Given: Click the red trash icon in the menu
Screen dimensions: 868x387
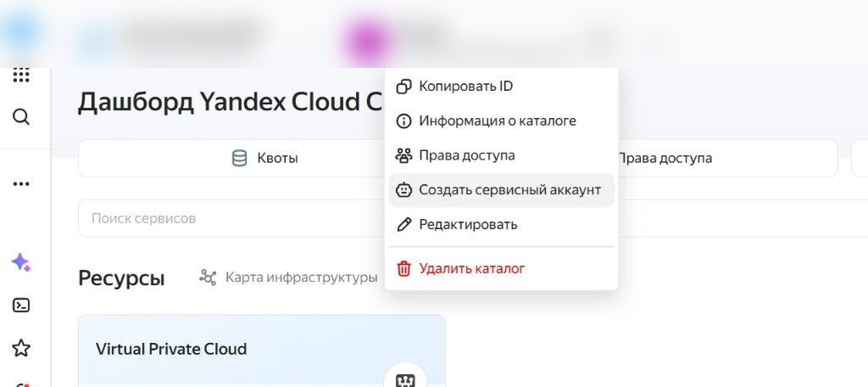Looking at the screenshot, I should click(404, 269).
